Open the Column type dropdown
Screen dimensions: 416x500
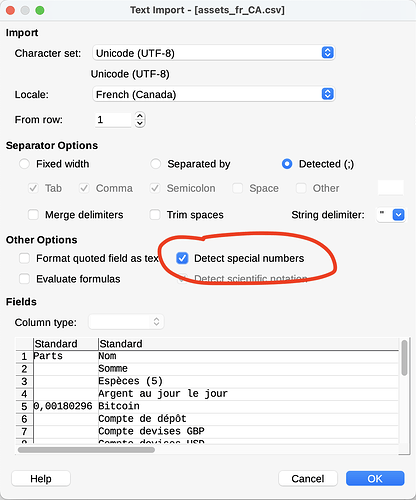pyautogui.click(x=126, y=322)
